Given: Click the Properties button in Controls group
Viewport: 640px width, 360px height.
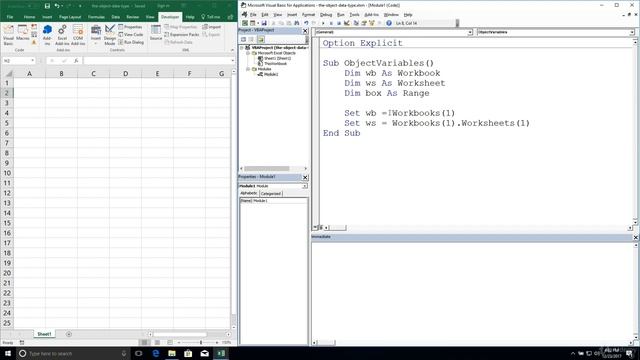Looking at the screenshot, I should tap(130, 27).
